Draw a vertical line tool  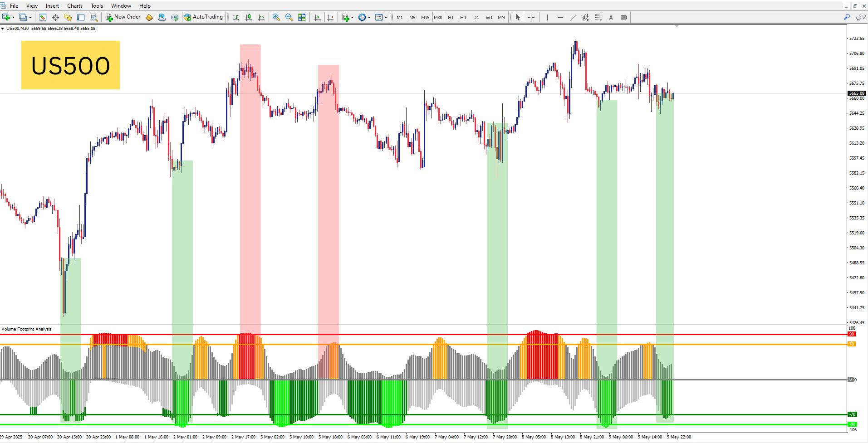[547, 17]
